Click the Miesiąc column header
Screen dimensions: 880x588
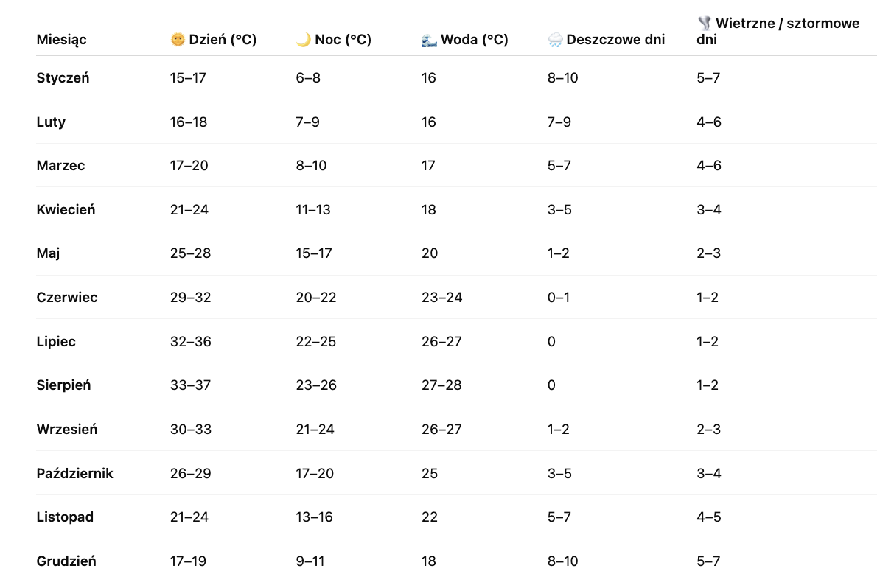tap(61, 40)
